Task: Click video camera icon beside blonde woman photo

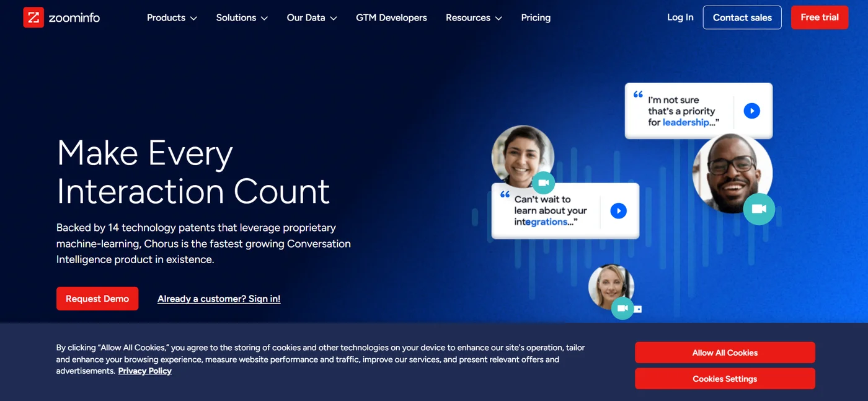Action: coord(622,308)
